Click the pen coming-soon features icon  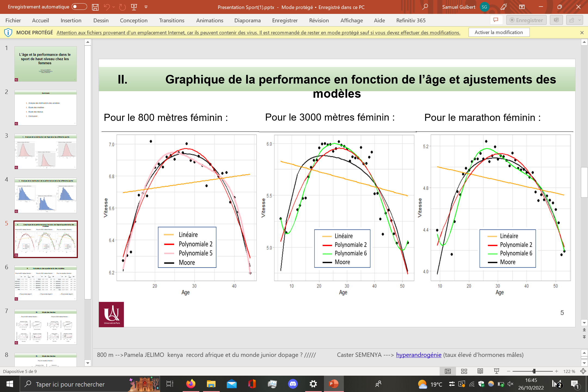coord(504,7)
